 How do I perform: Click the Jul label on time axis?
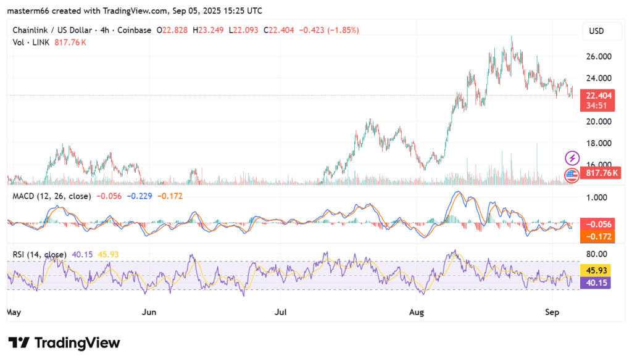tap(281, 312)
